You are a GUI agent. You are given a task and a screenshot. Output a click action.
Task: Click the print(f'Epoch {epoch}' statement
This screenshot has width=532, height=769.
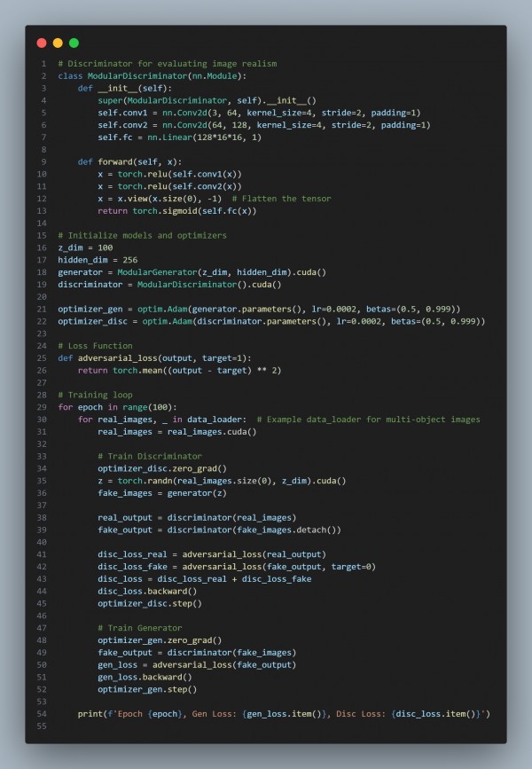click(x=284, y=714)
